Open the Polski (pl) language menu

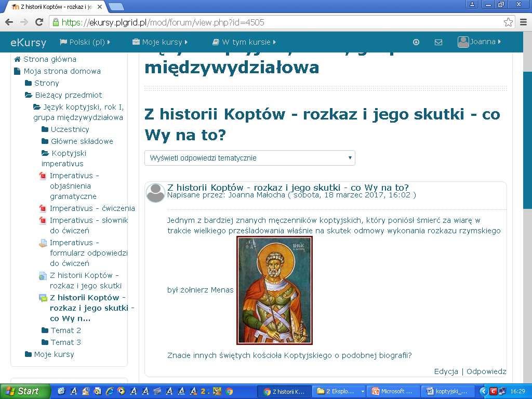[85, 42]
